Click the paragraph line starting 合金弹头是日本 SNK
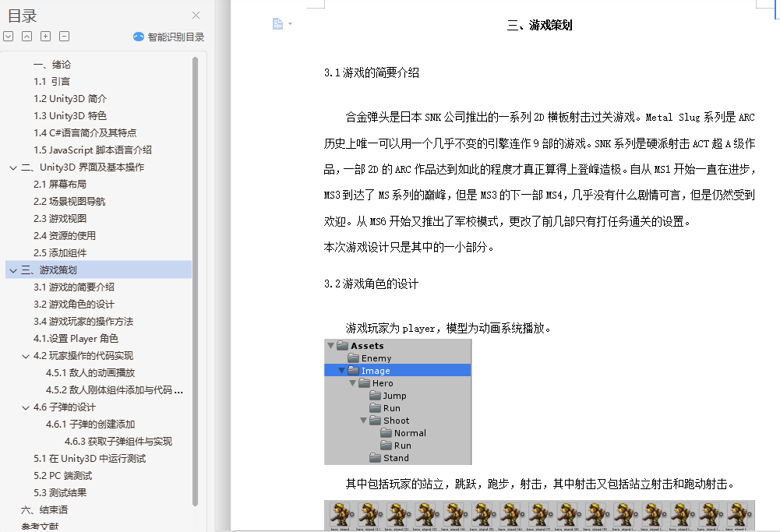Image resolution: width=780 pixels, height=532 pixels. pyautogui.click(x=550, y=118)
